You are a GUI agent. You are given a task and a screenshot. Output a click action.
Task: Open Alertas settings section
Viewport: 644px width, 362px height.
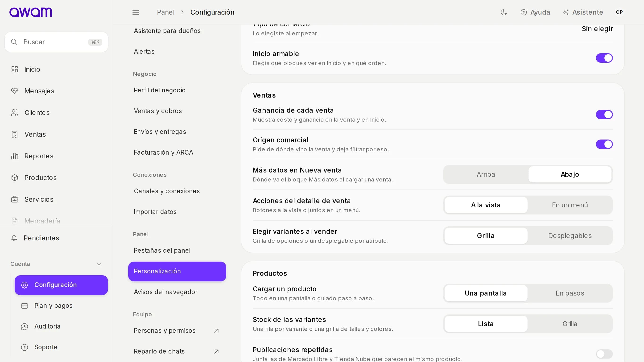177,52
